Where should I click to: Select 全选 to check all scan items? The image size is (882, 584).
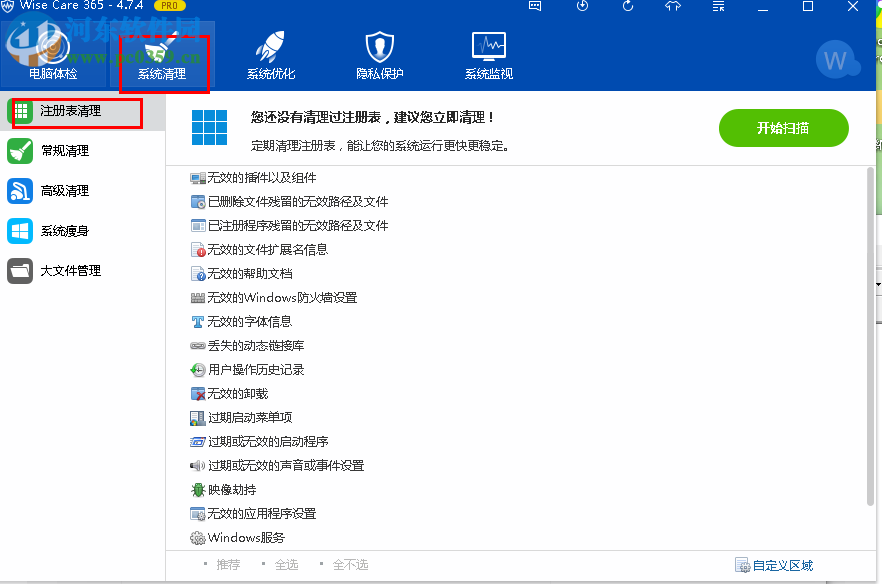tap(287, 564)
